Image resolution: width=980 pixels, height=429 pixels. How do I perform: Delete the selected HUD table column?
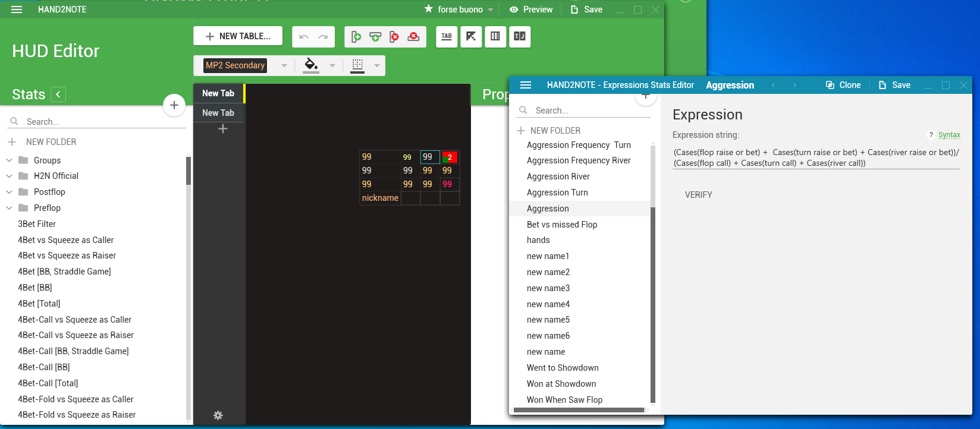point(394,37)
